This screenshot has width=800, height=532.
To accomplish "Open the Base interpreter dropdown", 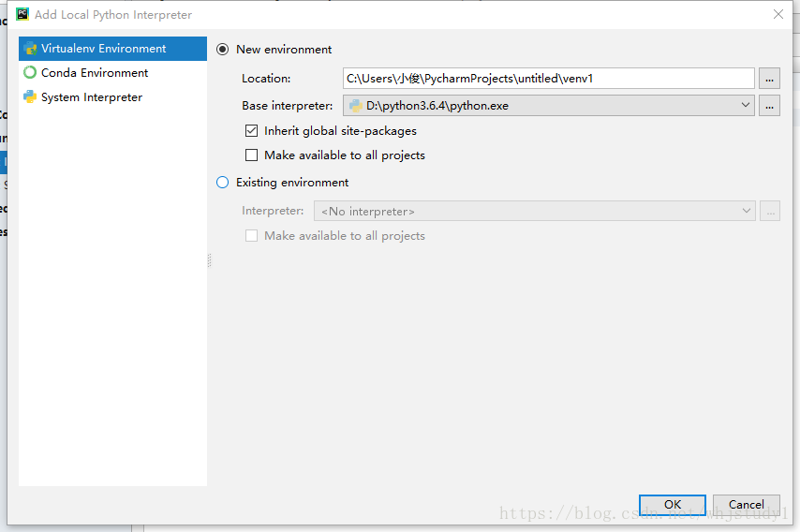I will (548, 106).
